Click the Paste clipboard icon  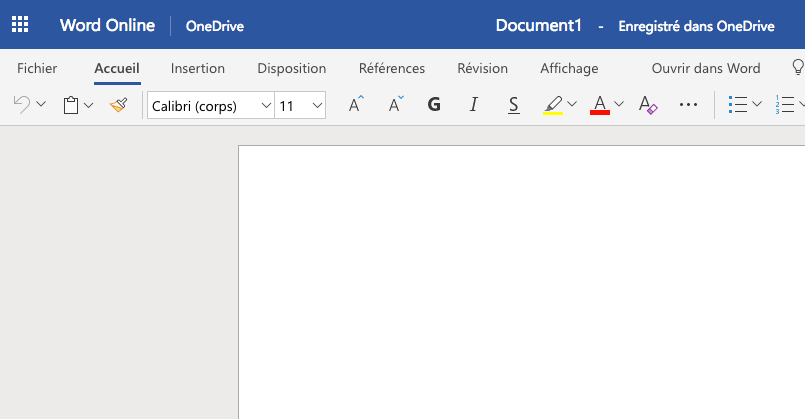pos(71,105)
